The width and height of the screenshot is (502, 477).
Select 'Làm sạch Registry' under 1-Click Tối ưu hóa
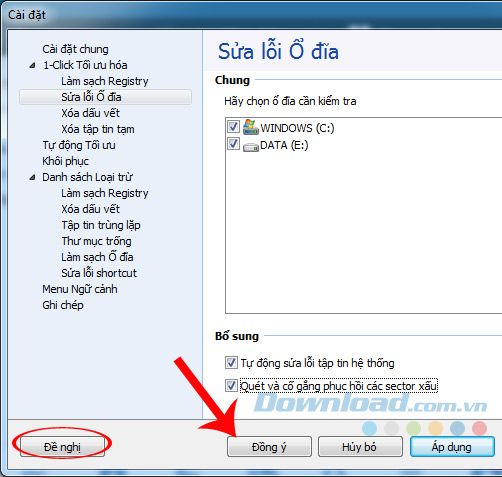tap(105, 81)
